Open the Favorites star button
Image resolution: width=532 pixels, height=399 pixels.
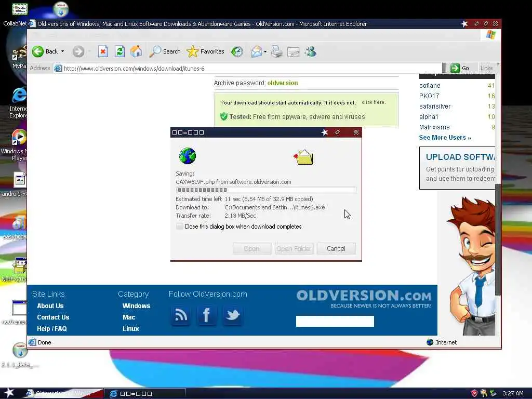206,51
